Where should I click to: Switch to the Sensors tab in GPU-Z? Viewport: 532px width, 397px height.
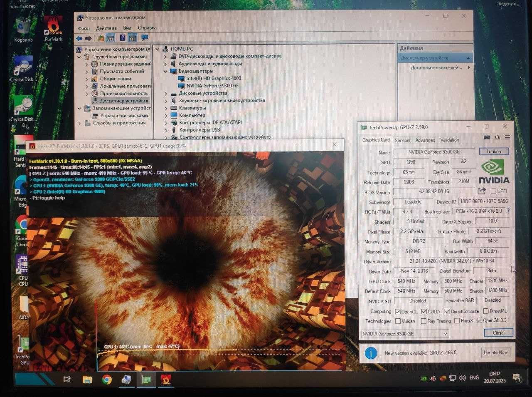click(x=402, y=140)
